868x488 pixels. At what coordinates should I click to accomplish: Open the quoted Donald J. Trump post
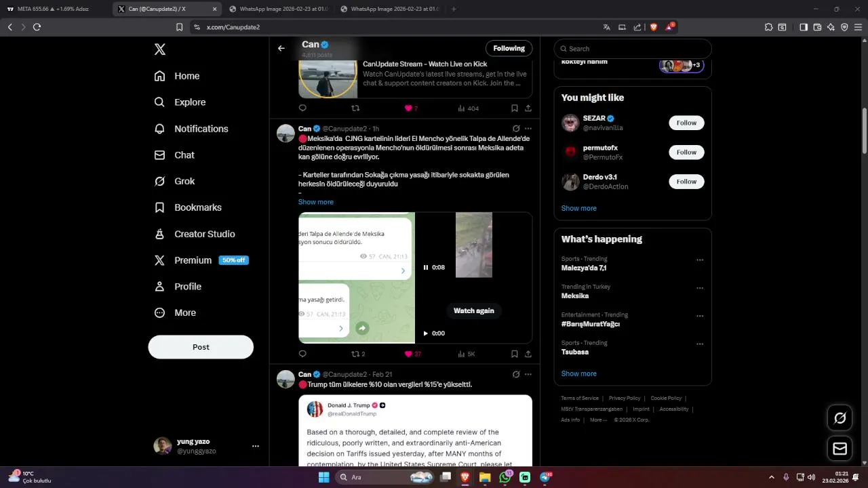[415, 431]
